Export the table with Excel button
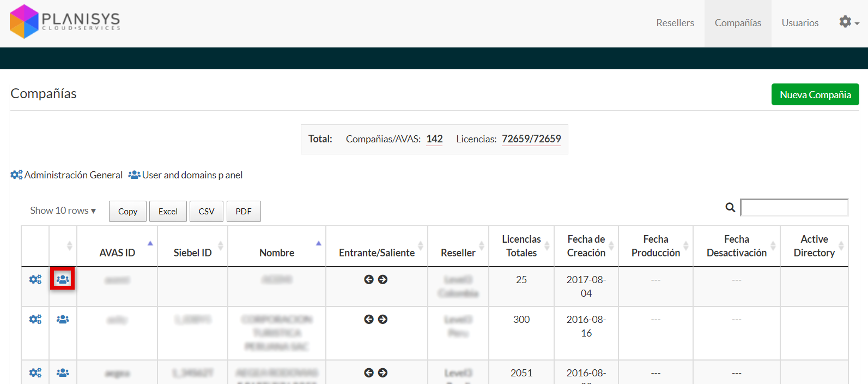The image size is (868, 384). click(168, 211)
